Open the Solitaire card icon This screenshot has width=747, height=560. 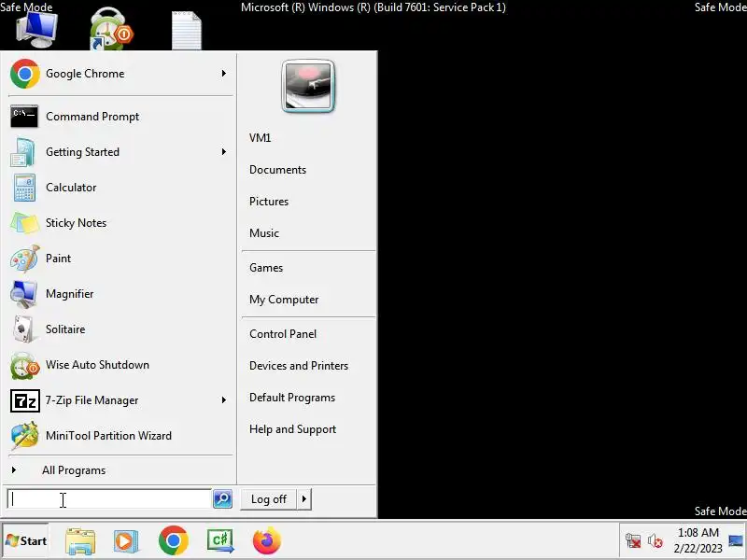point(22,329)
